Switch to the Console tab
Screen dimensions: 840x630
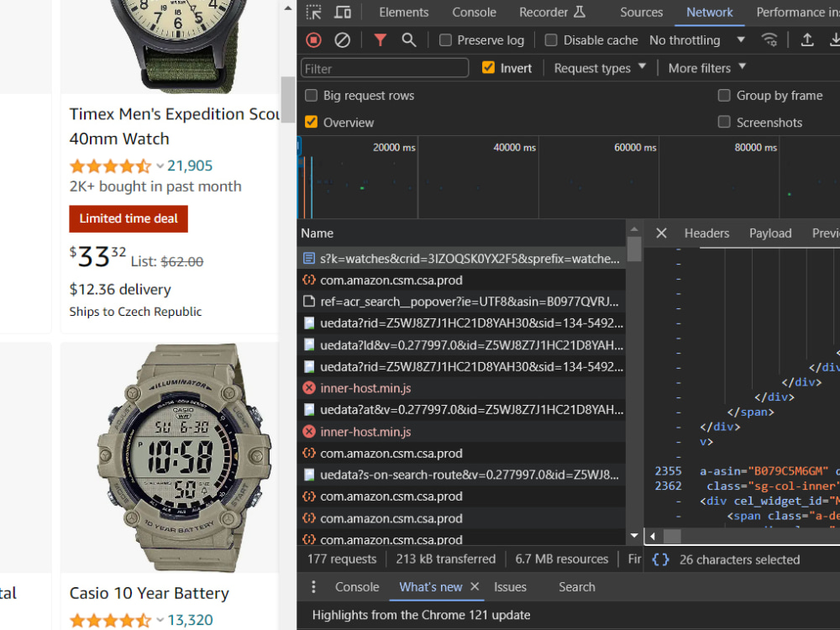click(x=474, y=13)
